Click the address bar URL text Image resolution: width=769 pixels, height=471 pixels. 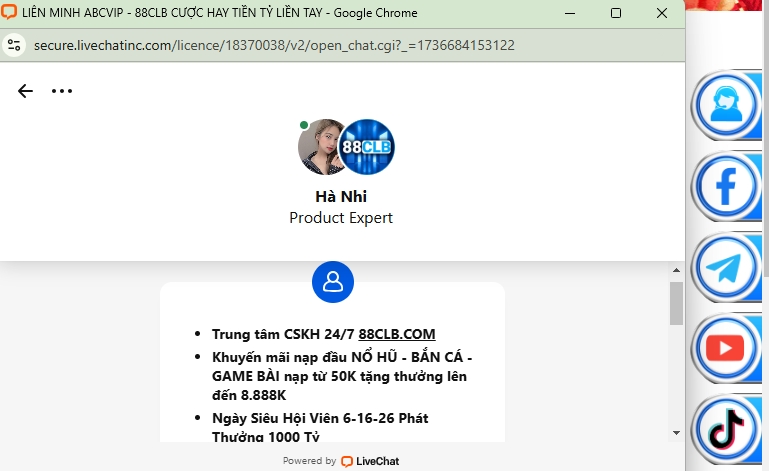coord(274,45)
